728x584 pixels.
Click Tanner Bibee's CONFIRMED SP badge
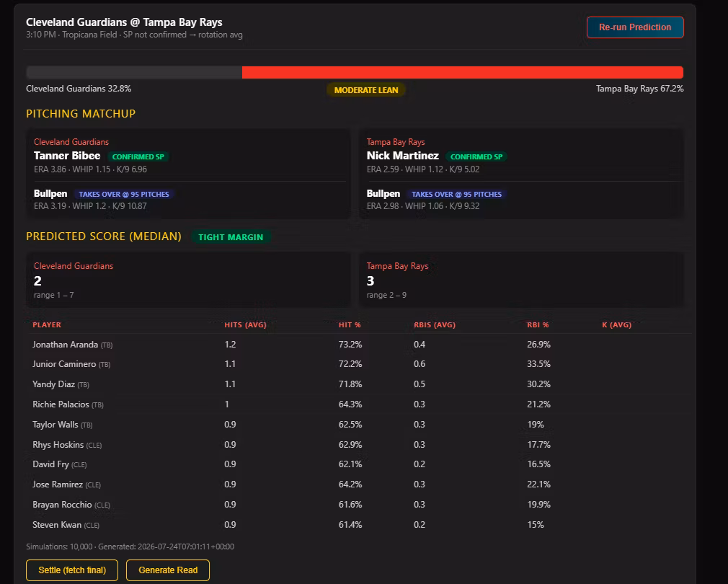[138, 157]
